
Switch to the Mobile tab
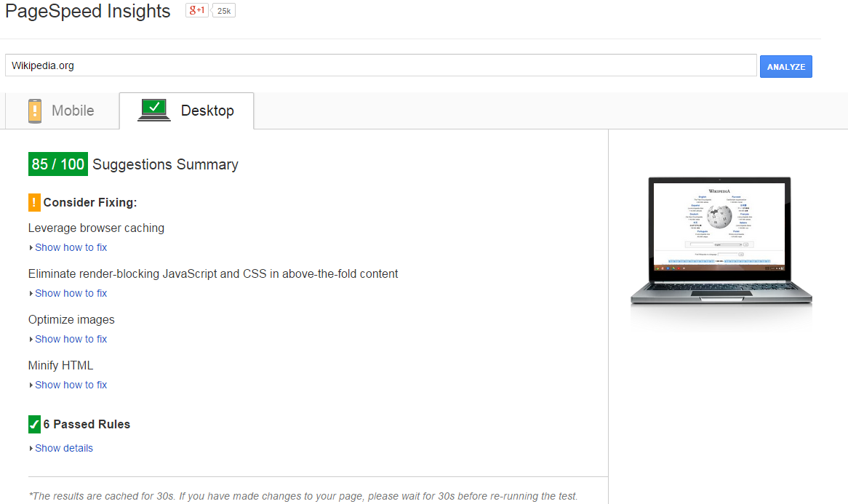click(x=63, y=111)
